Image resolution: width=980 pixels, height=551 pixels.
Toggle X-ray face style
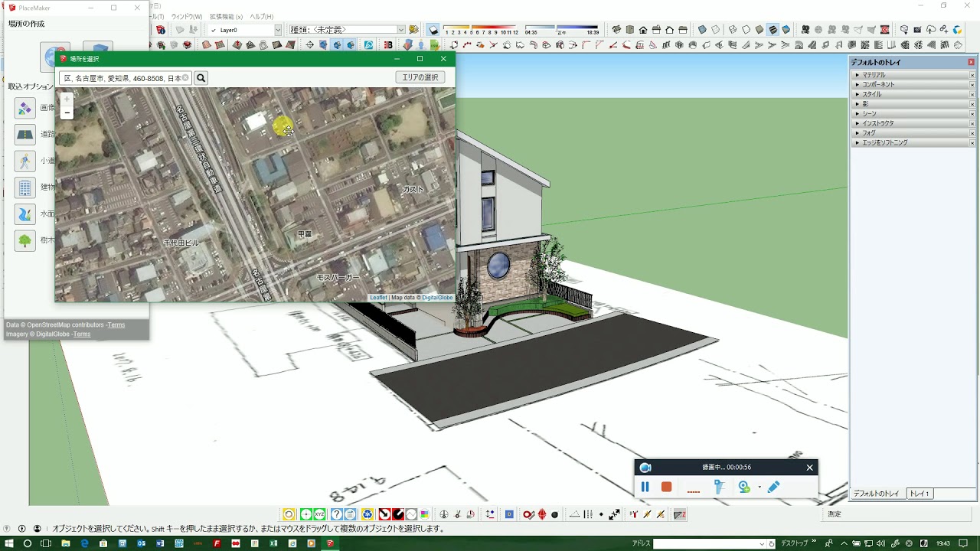[702, 30]
